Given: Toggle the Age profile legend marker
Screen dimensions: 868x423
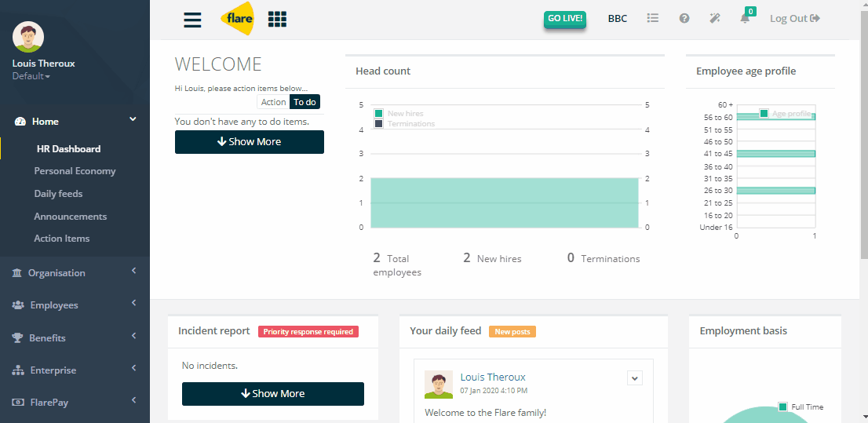Looking at the screenshot, I should click(764, 114).
